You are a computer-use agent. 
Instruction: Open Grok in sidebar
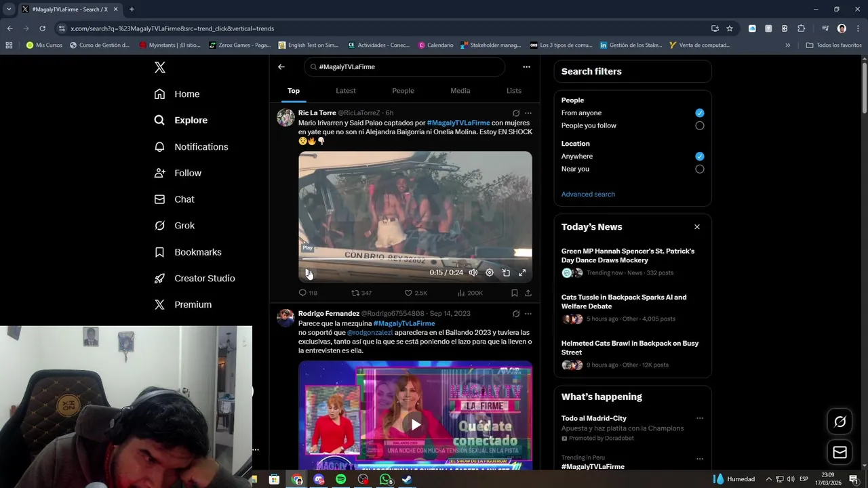coord(174,226)
